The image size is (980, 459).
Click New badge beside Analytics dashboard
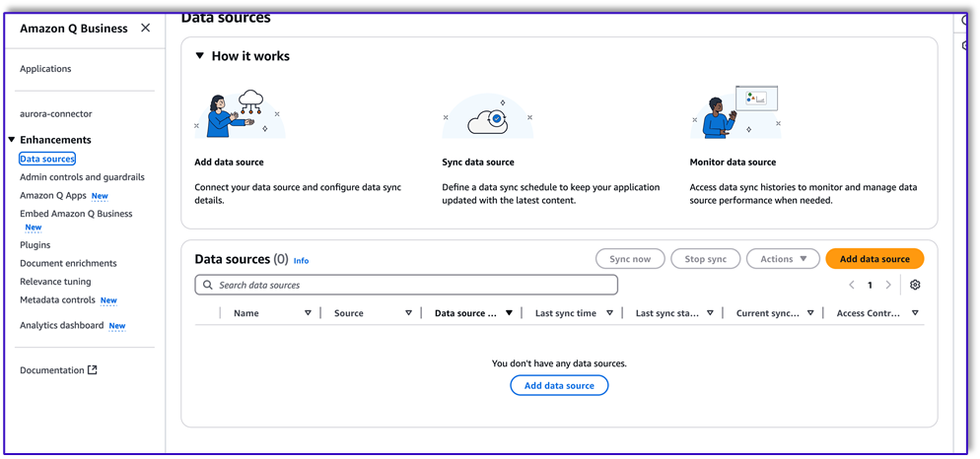(117, 326)
